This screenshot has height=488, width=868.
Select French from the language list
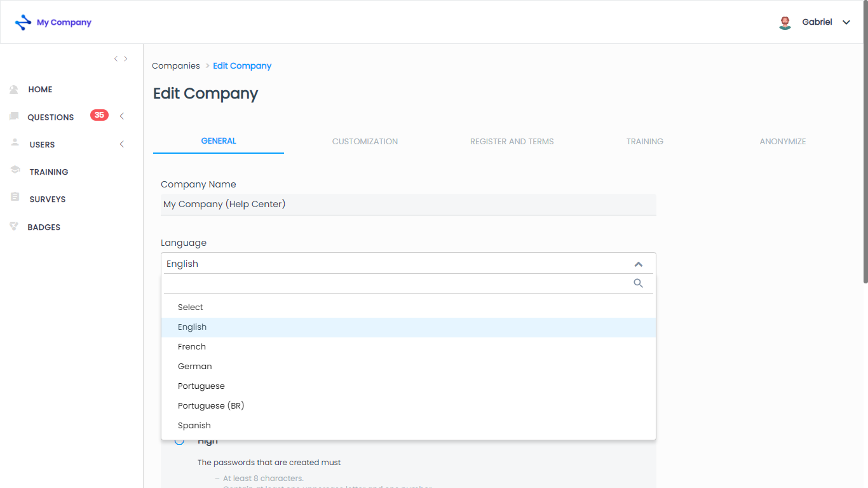(x=409, y=347)
